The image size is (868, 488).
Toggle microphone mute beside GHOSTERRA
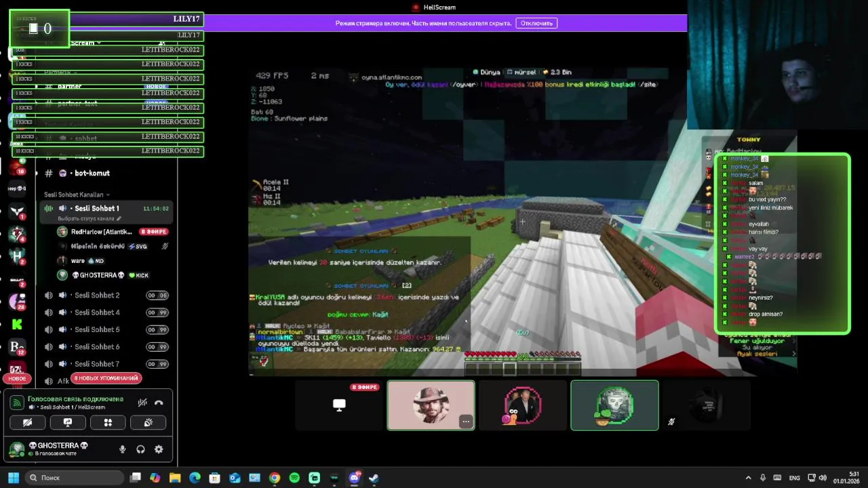click(123, 449)
